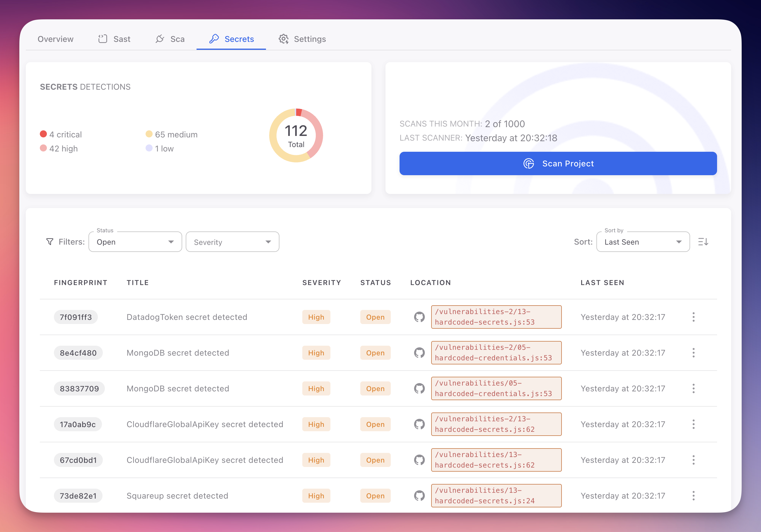Click the key icon on Secrets tab
Screen dimensions: 761x532
[x=214, y=39]
